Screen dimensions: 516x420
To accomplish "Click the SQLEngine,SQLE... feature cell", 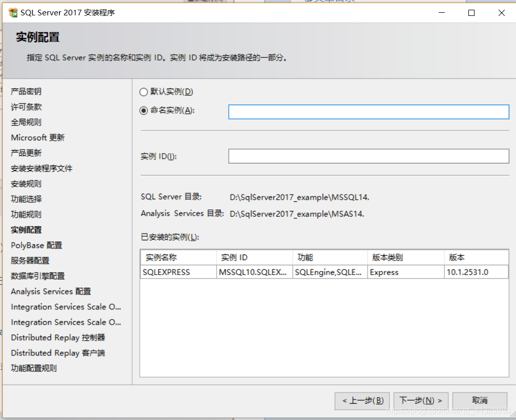I will pyautogui.click(x=330, y=272).
